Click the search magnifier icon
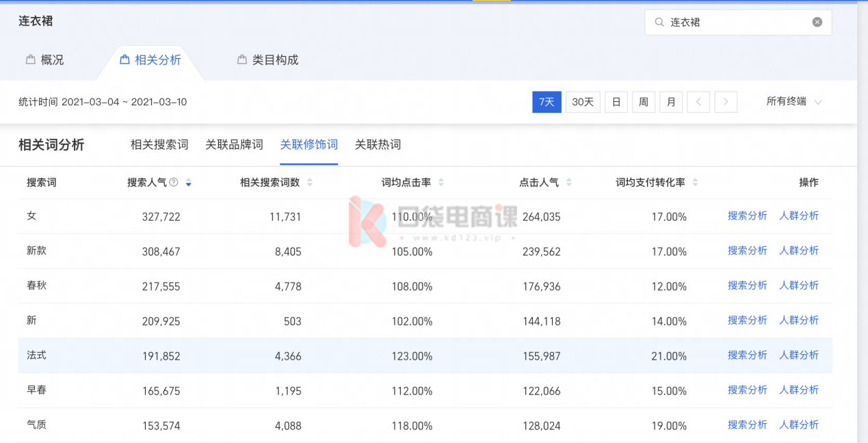Viewport: 868px width, 443px height. tap(659, 22)
